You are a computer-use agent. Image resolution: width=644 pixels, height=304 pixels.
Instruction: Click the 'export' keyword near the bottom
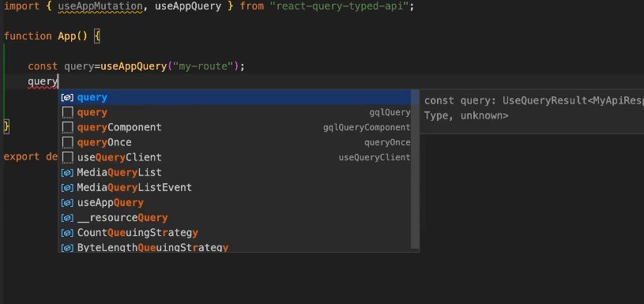pyautogui.click(x=21, y=156)
